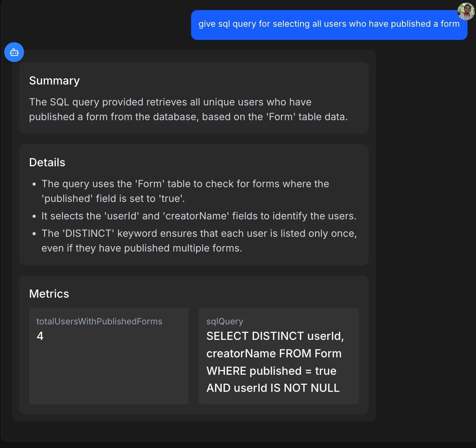Image resolution: width=476 pixels, height=448 pixels.
Task: Click the summary paragraph about unique users
Action: pos(188,109)
